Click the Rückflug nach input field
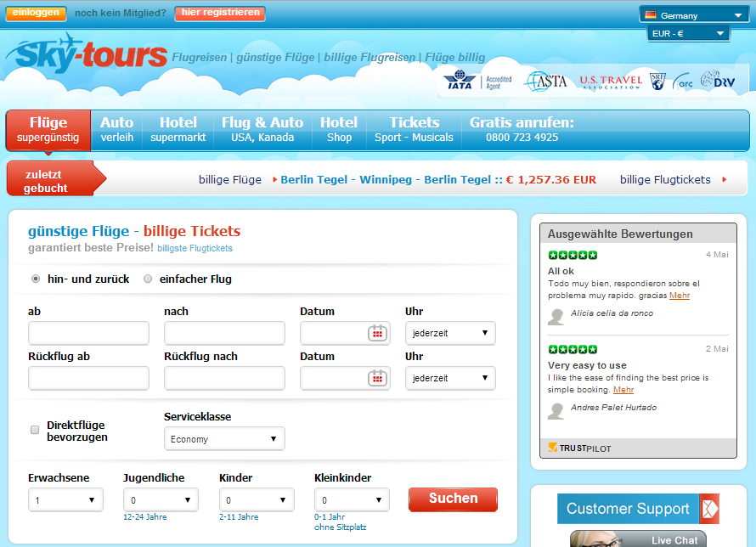Viewport: 756px width, 547px height. 224,378
